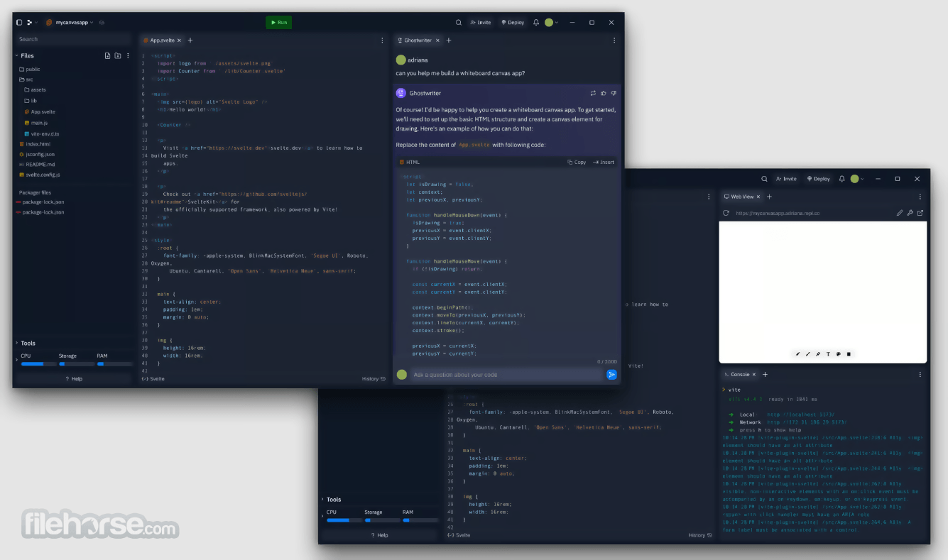Focus the 'Ask a question about your code' field

coord(506,375)
